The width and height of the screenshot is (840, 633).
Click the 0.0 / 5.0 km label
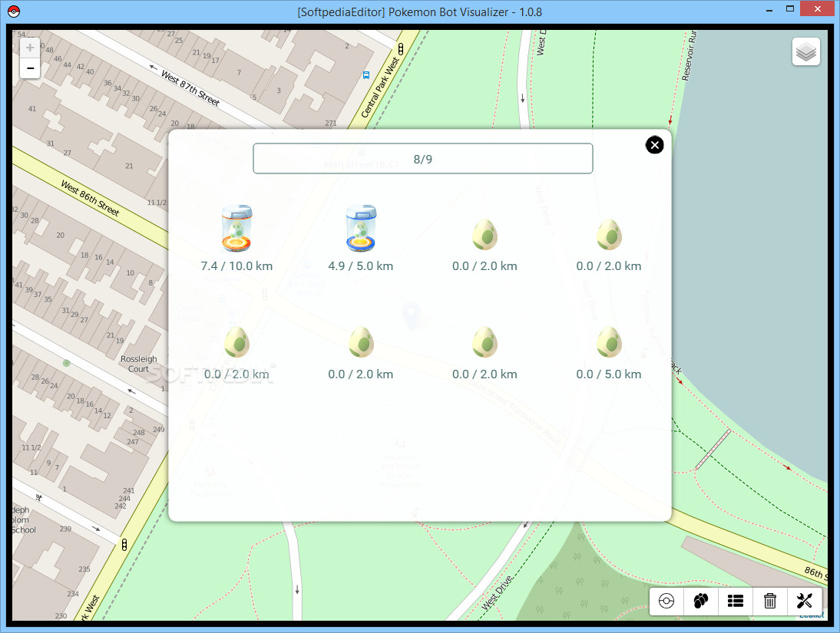click(609, 374)
